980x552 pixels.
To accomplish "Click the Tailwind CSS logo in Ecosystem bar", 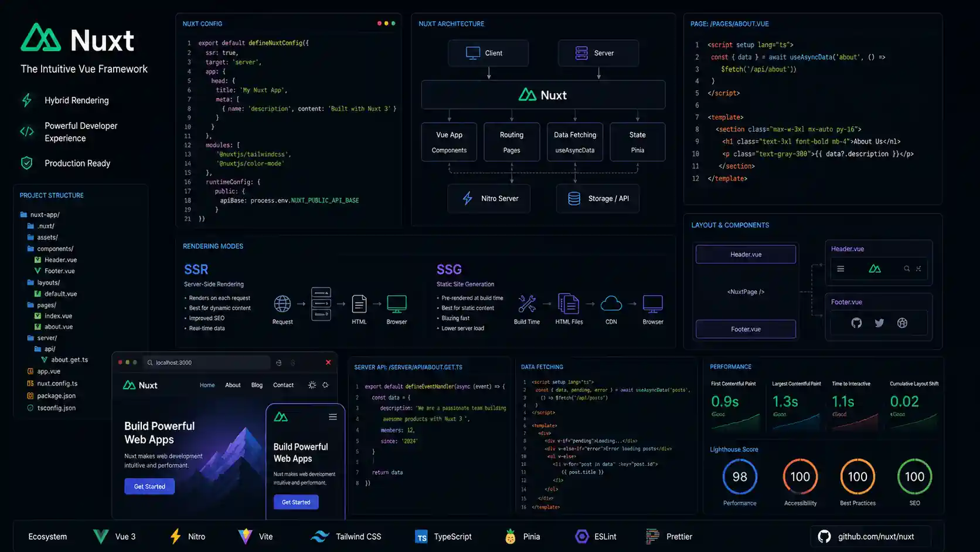I will pyautogui.click(x=320, y=536).
